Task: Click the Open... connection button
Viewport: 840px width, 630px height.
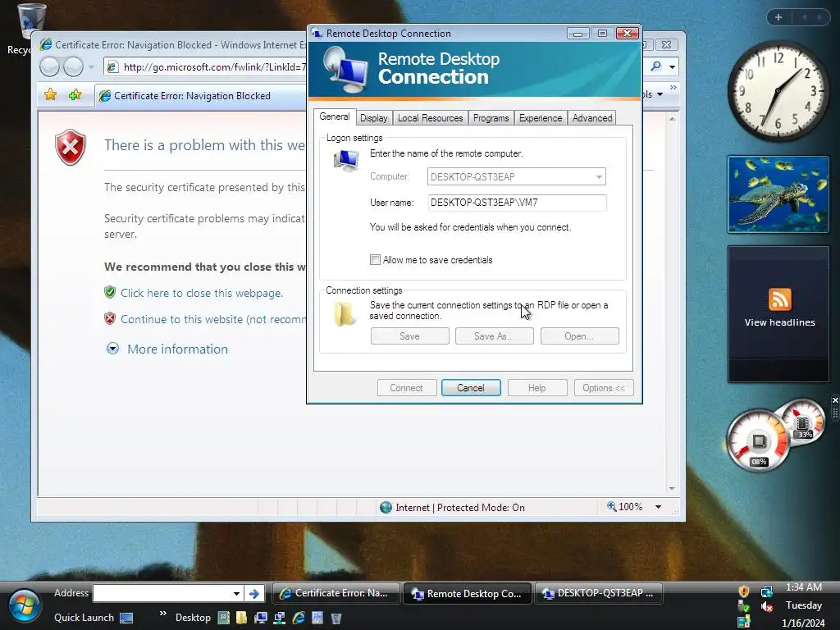Action: pyautogui.click(x=579, y=336)
